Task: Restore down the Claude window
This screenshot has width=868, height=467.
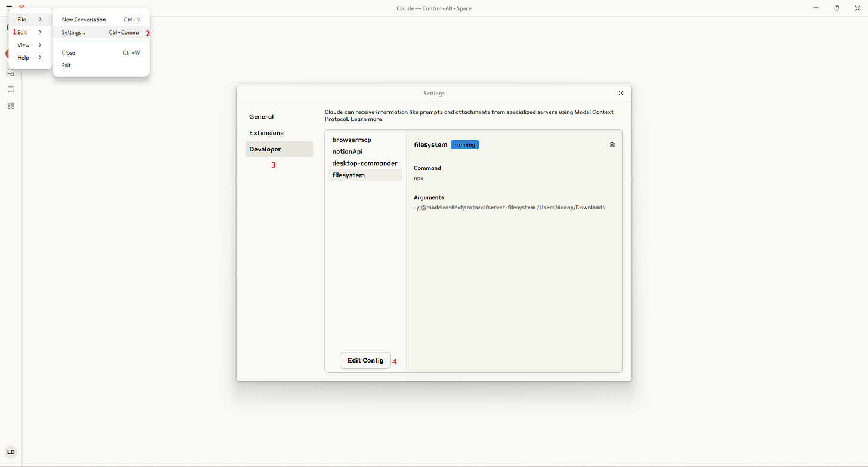Action: (x=837, y=8)
